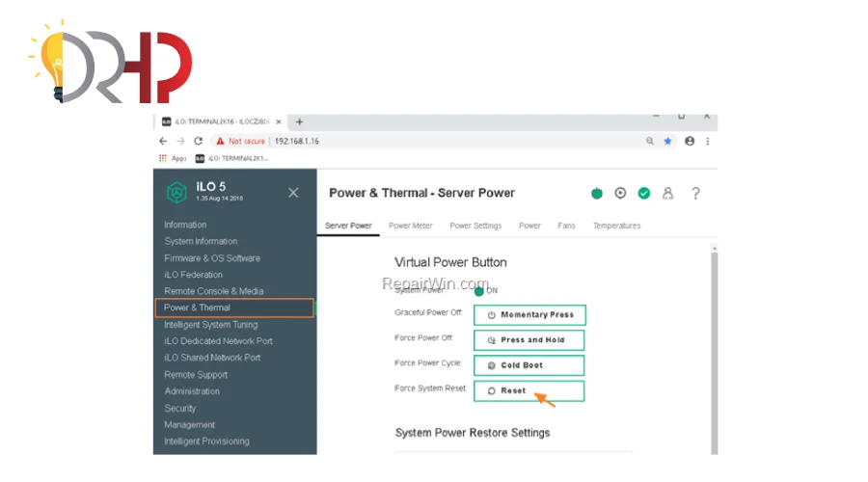
Task: Open iLO Shared Network Port in sidebar
Action: pyautogui.click(x=212, y=358)
